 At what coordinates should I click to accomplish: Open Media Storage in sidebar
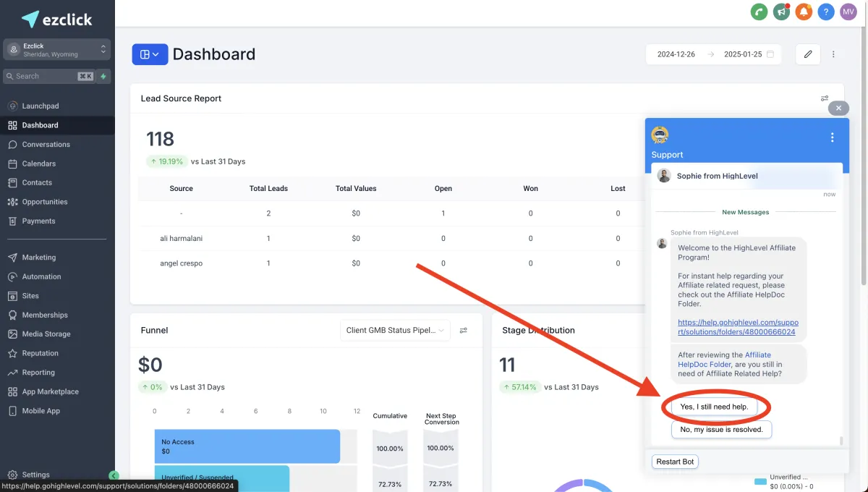(x=57, y=334)
